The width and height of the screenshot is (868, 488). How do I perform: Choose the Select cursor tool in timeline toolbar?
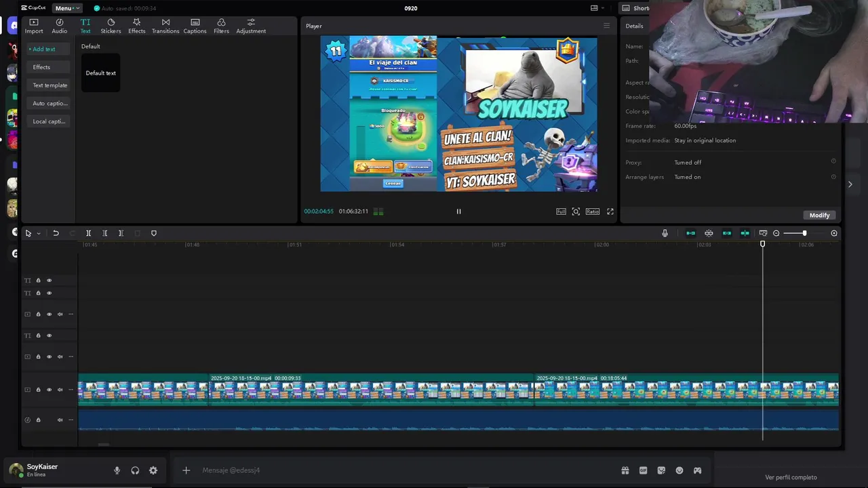click(x=28, y=233)
